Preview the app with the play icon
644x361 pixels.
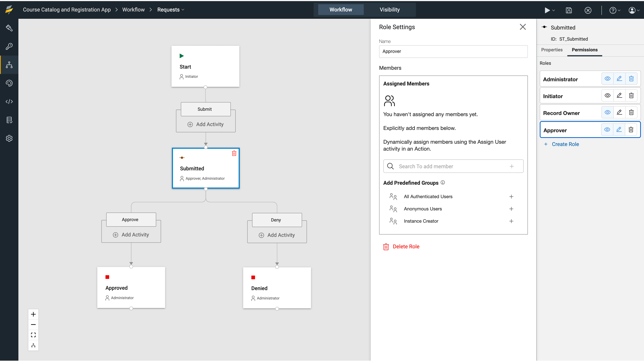coord(548,10)
